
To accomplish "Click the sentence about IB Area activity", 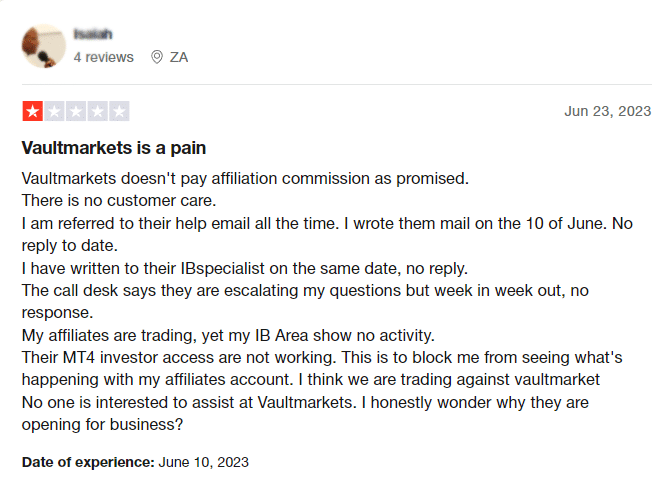I will 228,336.
